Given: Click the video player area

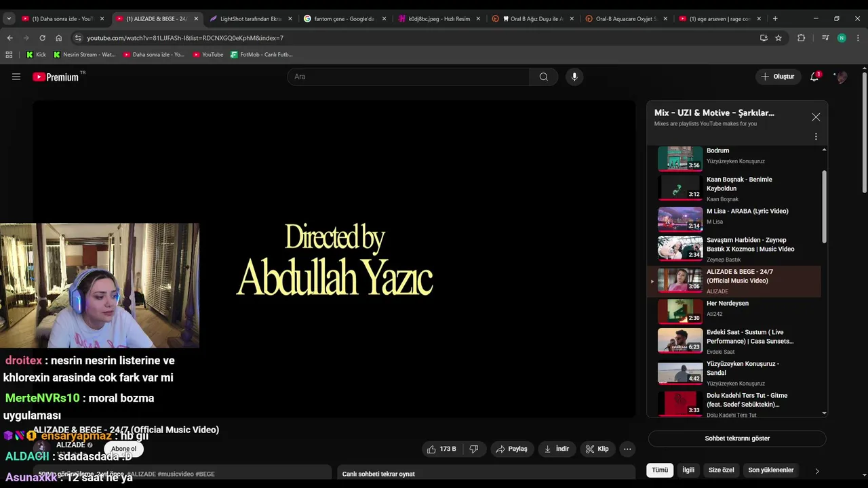Looking at the screenshot, I should click(x=334, y=260).
